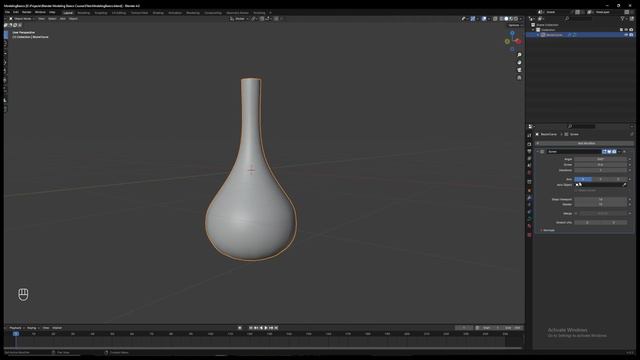The width and height of the screenshot is (640, 360).
Task: Toggle Screw modifier viewport display
Action: [x=609, y=151]
